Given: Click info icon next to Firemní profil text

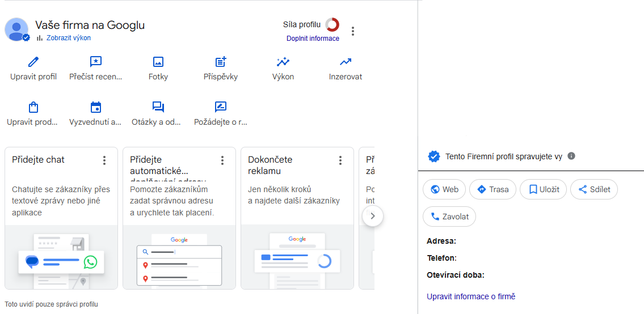Looking at the screenshot, I should [x=571, y=156].
